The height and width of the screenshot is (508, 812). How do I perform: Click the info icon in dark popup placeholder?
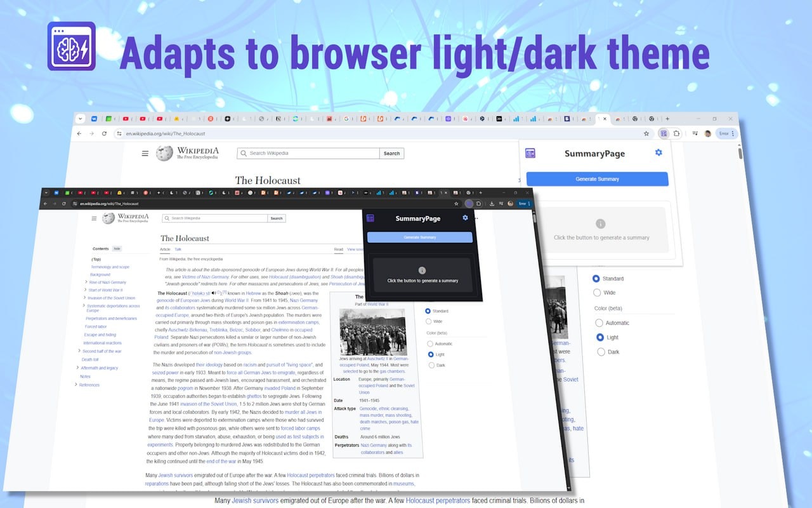click(422, 271)
